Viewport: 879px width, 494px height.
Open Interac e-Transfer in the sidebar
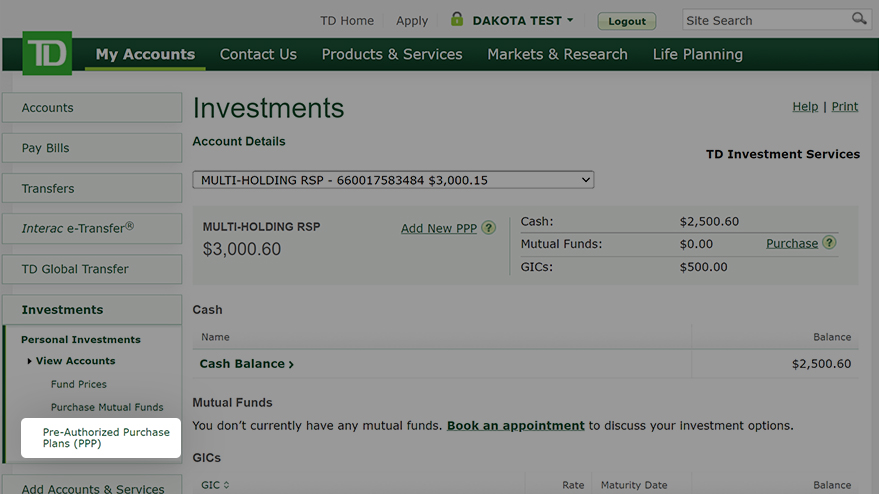[x=92, y=228]
